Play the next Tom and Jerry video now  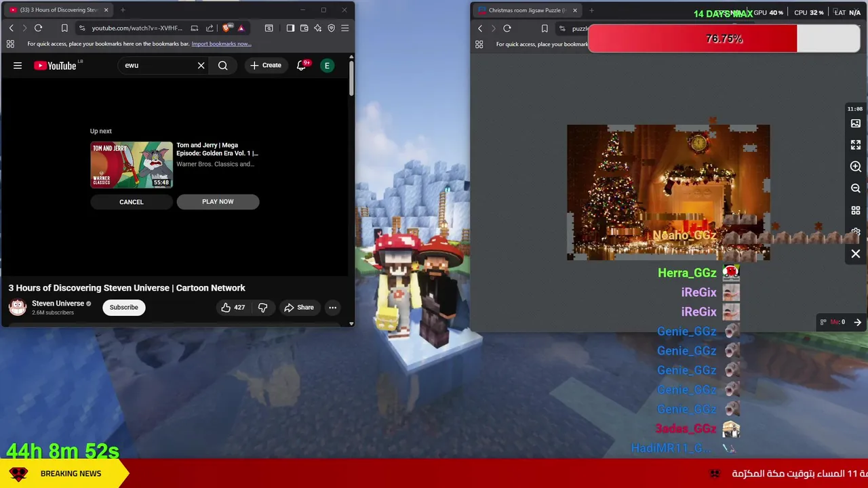[218, 202]
